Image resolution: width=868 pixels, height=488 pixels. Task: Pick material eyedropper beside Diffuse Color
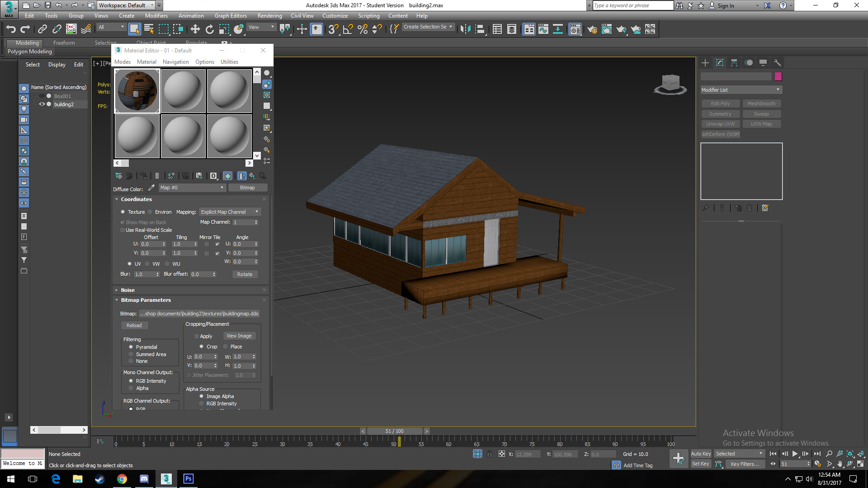tap(151, 188)
